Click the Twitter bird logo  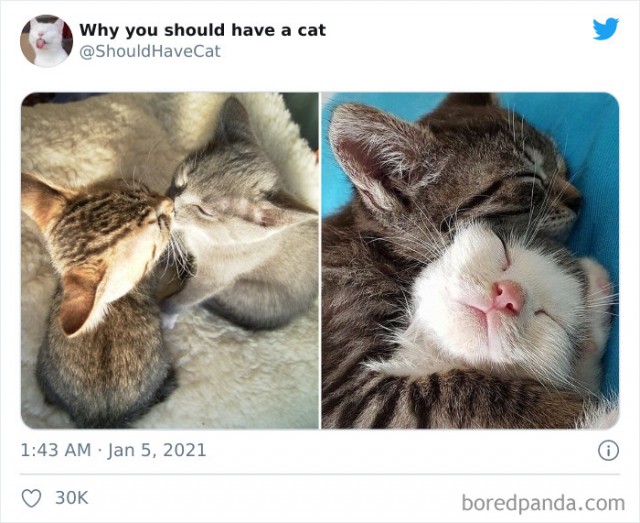click(606, 29)
